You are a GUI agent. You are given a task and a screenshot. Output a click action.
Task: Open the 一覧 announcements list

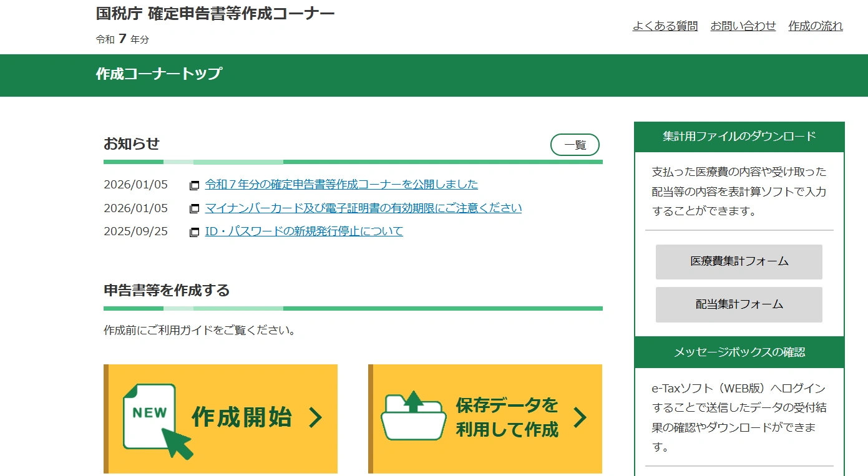(574, 145)
